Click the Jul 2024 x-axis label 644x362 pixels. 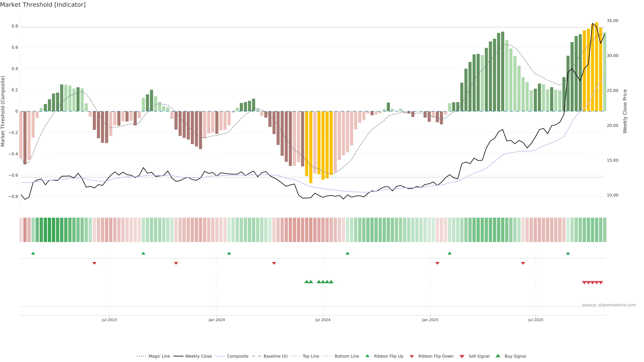coord(323,320)
